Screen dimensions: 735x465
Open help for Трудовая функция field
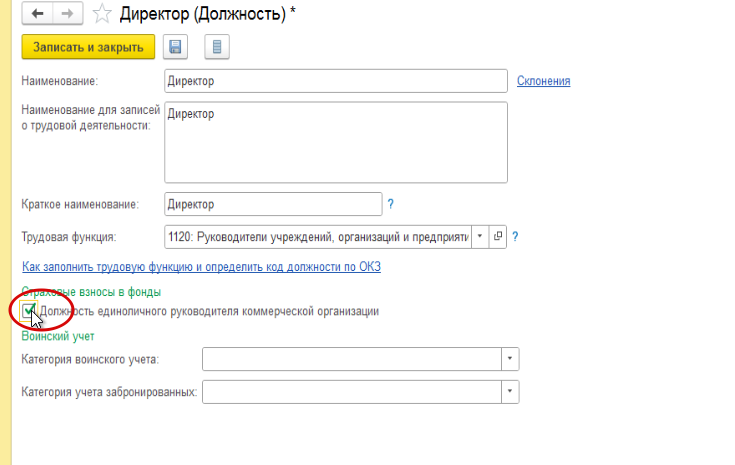click(x=515, y=237)
